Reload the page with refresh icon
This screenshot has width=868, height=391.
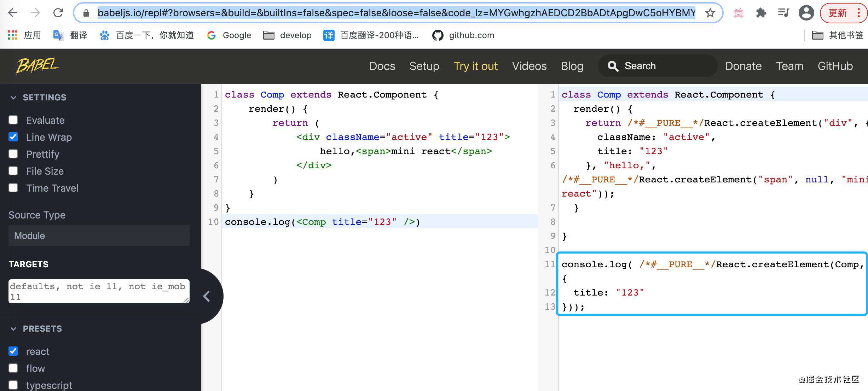coord(58,13)
